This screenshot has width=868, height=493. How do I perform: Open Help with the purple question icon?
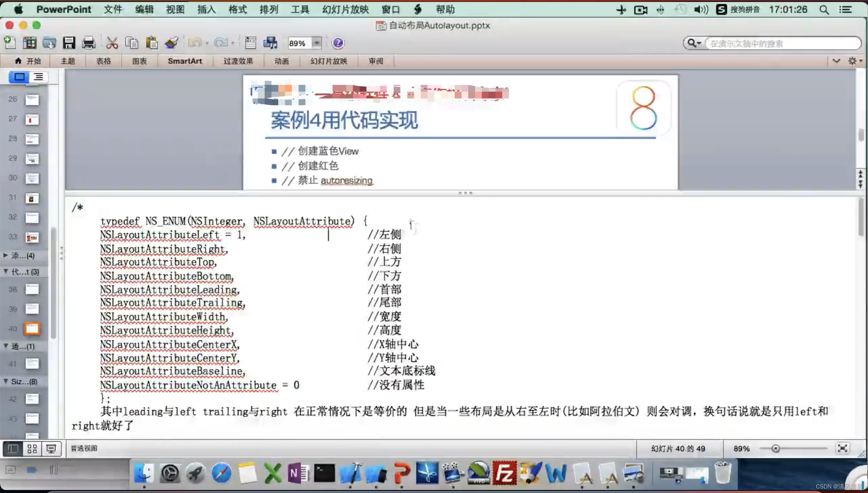click(338, 43)
